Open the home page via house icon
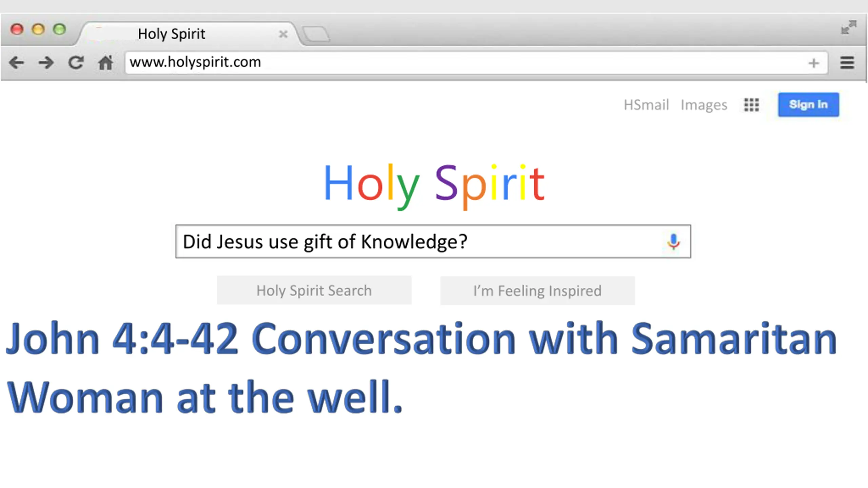The image size is (868, 488). coord(105,62)
